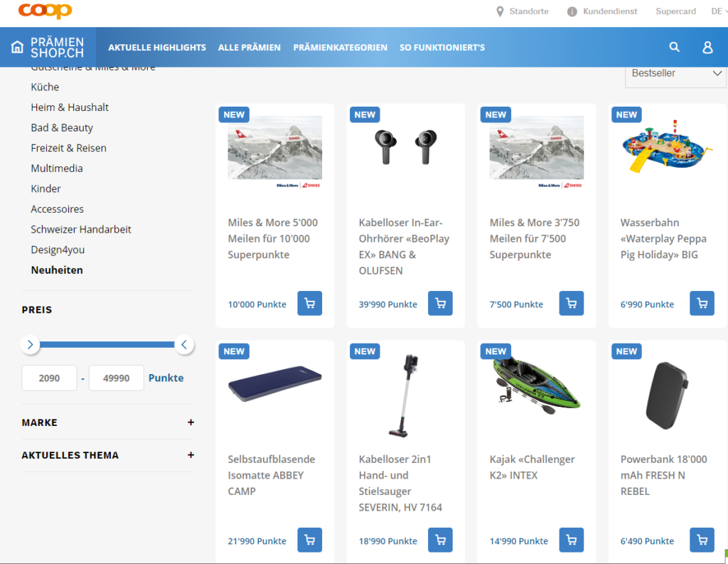
Task: Select the Neuheiten category
Action: pos(57,270)
